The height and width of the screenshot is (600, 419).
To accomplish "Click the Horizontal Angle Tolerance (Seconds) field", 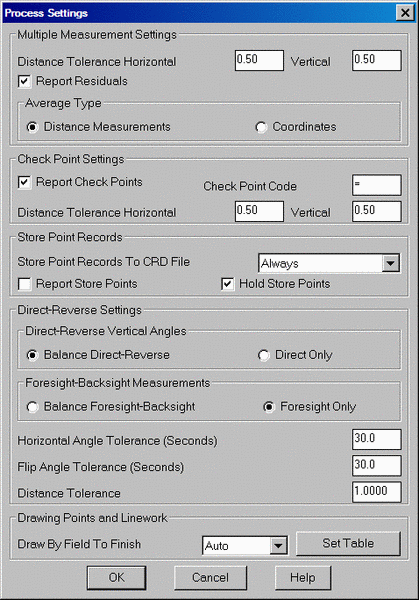I will [377, 439].
